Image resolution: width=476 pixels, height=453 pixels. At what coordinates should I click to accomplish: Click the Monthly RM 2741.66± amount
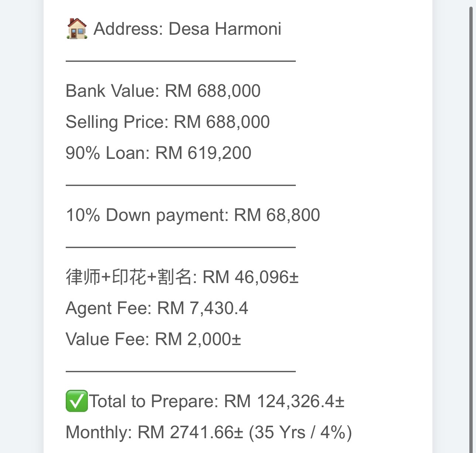[191, 432]
